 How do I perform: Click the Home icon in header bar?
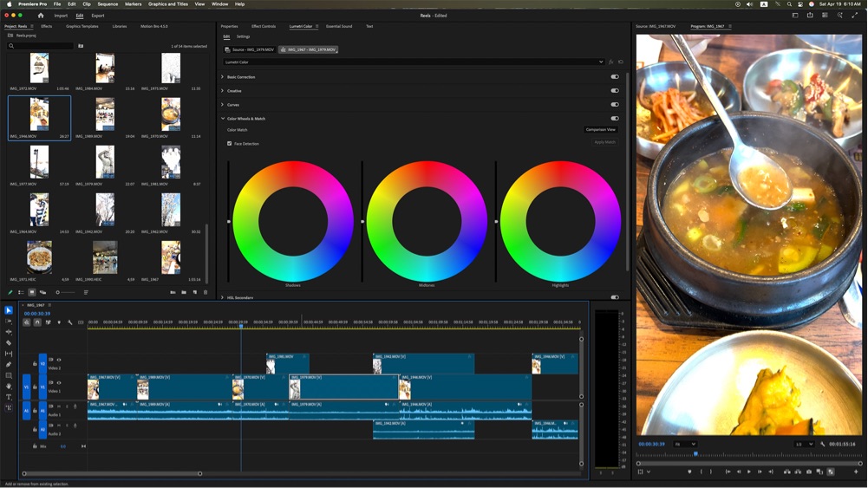click(x=41, y=16)
